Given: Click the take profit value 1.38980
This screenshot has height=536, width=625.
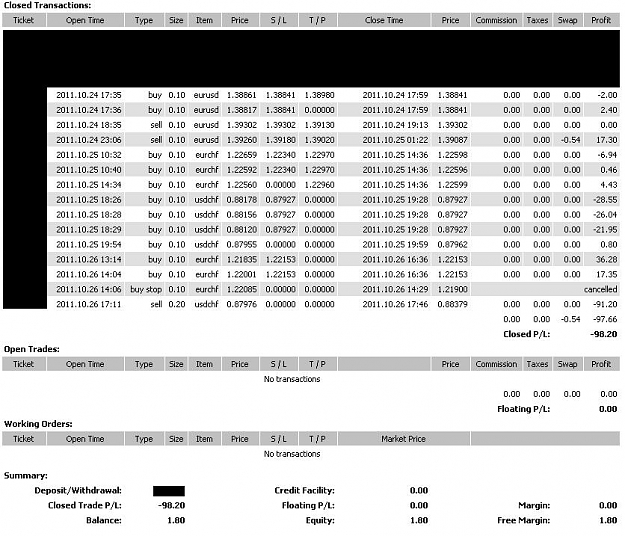Looking at the screenshot, I should click(319, 95).
